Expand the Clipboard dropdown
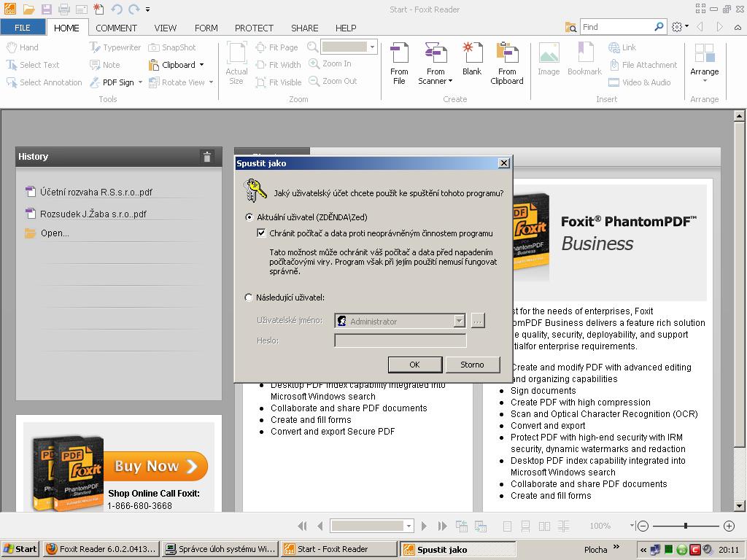Image resolution: width=747 pixels, height=560 pixels. tap(202, 65)
